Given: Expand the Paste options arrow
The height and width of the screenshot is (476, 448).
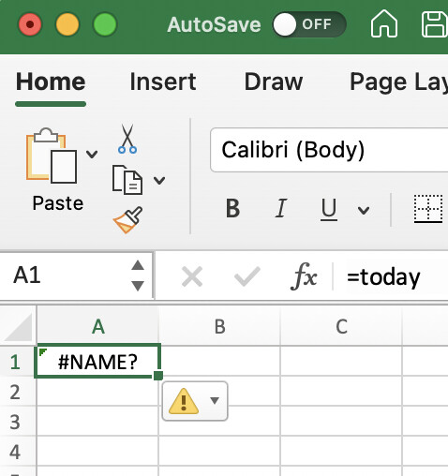Looking at the screenshot, I should click(92, 154).
